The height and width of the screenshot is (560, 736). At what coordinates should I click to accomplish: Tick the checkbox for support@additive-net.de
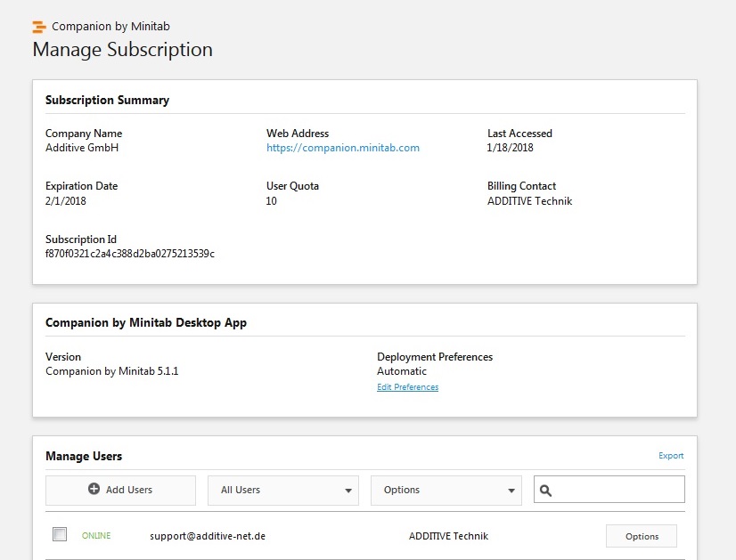click(x=60, y=534)
